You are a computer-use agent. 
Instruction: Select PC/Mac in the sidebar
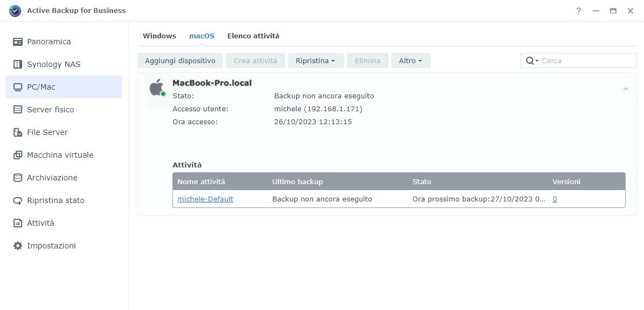click(x=64, y=87)
